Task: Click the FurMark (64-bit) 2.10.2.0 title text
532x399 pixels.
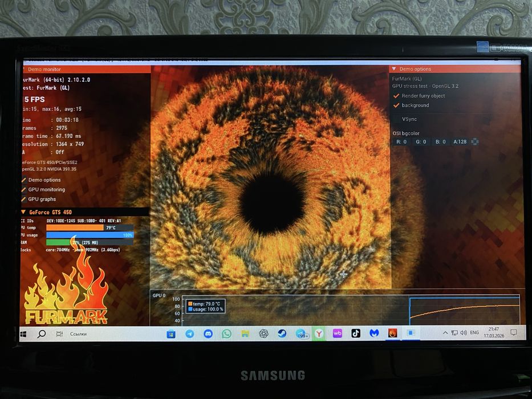Action: 56,80
